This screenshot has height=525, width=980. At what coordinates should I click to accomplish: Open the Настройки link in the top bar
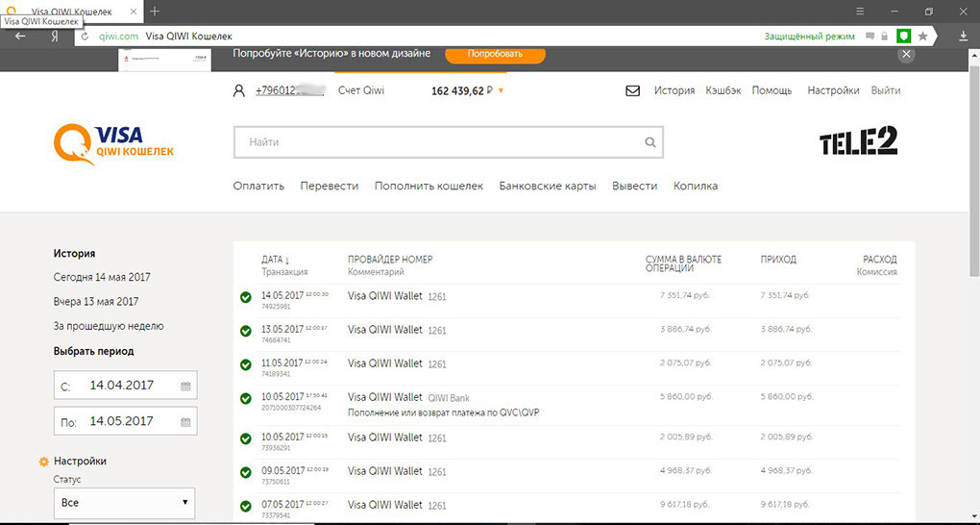(833, 90)
